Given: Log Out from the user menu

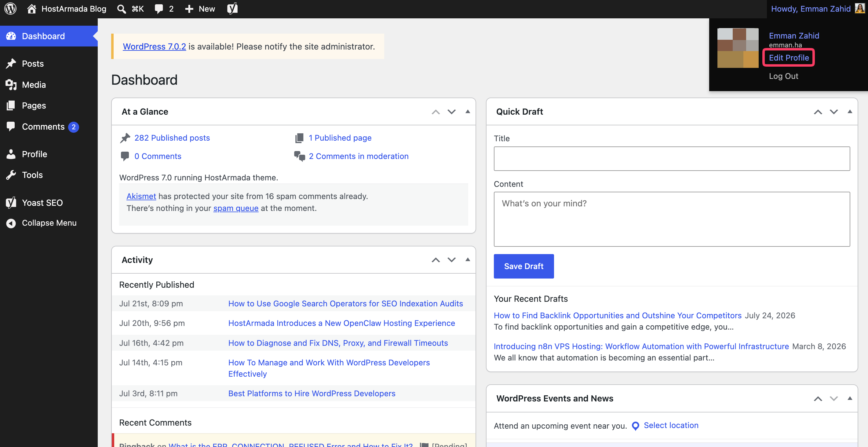Looking at the screenshot, I should pyautogui.click(x=783, y=76).
